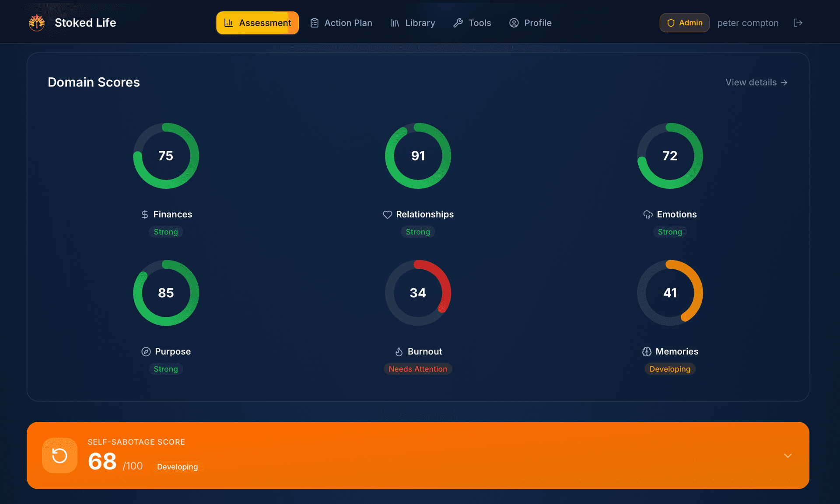Image resolution: width=840 pixels, height=504 pixels.
Task: Click the Strong badge under Relationships
Action: (418, 232)
